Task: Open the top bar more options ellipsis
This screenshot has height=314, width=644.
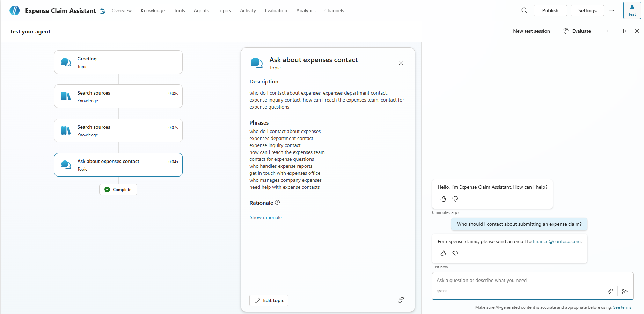Action: click(612, 10)
